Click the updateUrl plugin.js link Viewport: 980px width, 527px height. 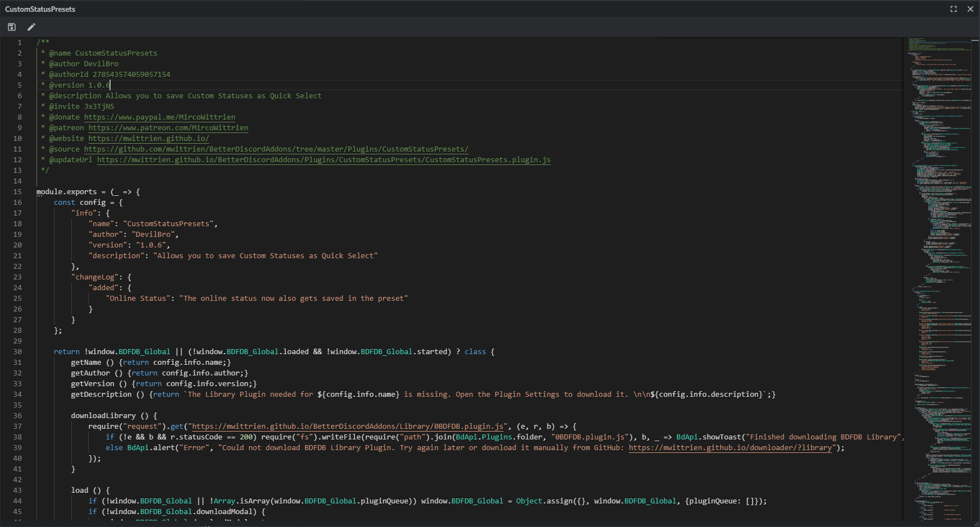point(323,160)
